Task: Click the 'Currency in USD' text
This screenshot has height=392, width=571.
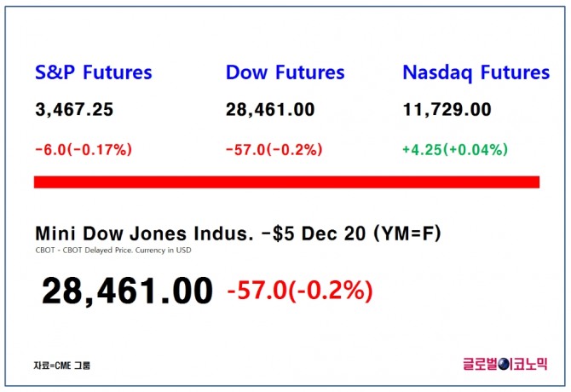Action: click(x=163, y=251)
